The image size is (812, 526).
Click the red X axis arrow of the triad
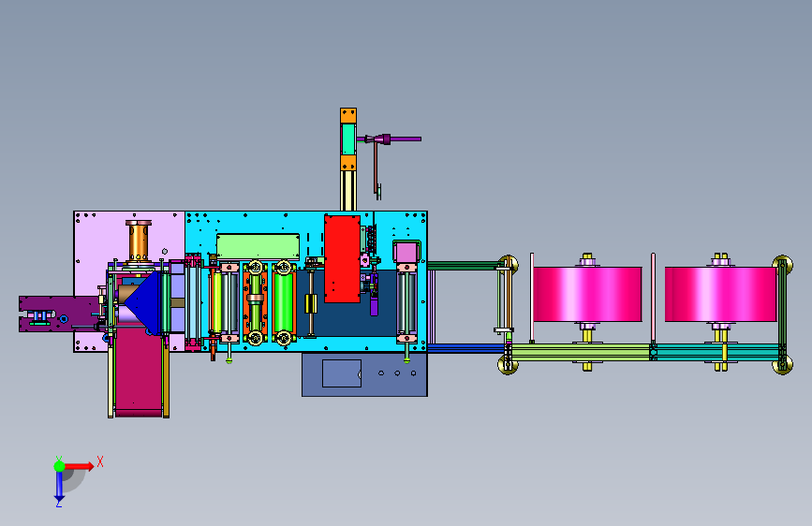79,466
